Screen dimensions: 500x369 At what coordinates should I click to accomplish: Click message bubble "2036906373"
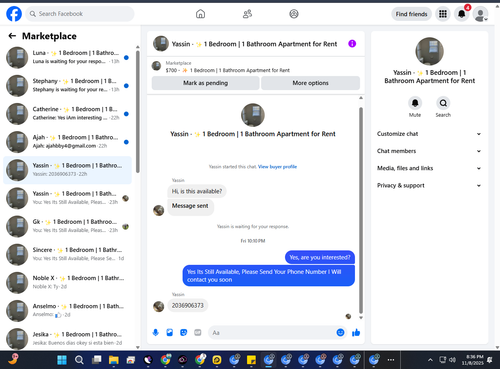point(188,305)
